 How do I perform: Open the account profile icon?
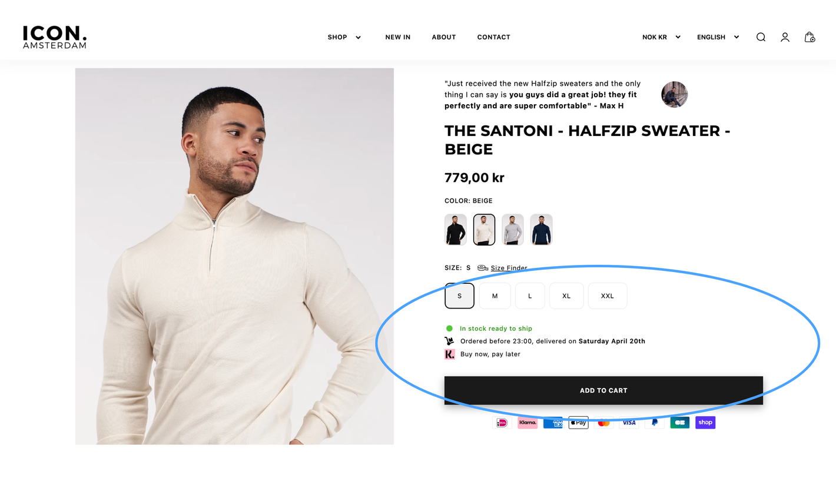[x=785, y=37]
